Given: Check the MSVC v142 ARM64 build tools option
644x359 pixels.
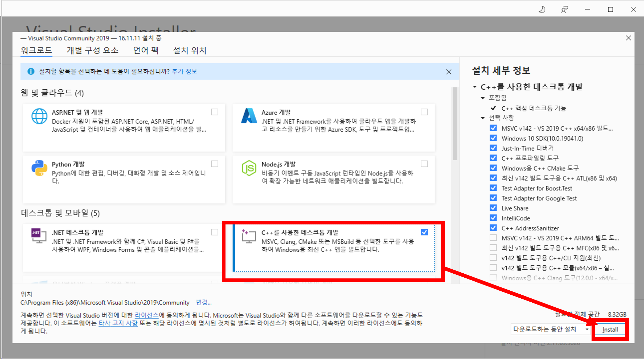Looking at the screenshot, I should pos(493,238).
